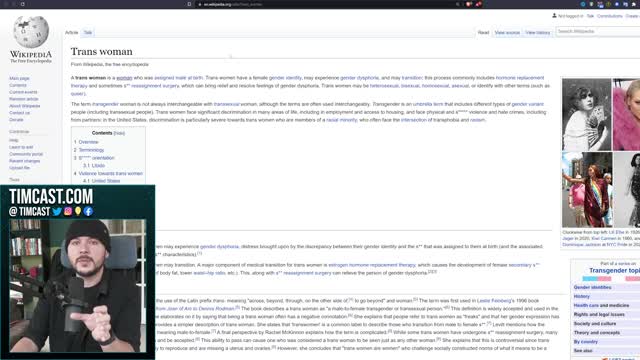
Task: Click Donate in sidebar
Action: coord(16,120)
